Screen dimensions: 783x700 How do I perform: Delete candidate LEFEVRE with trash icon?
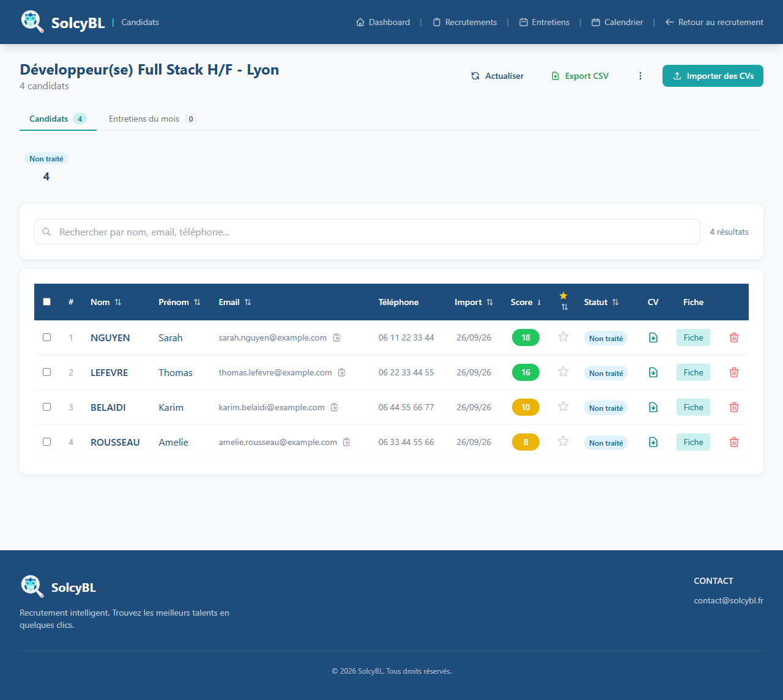(734, 372)
